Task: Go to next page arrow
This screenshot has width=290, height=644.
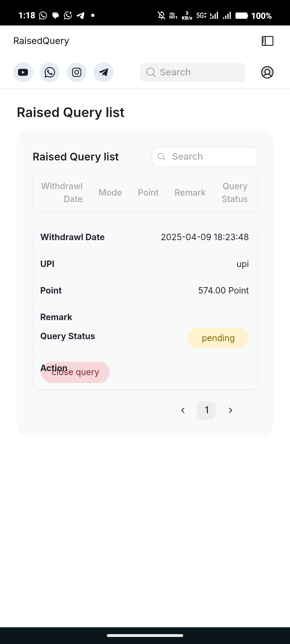Action: pyautogui.click(x=230, y=410)
